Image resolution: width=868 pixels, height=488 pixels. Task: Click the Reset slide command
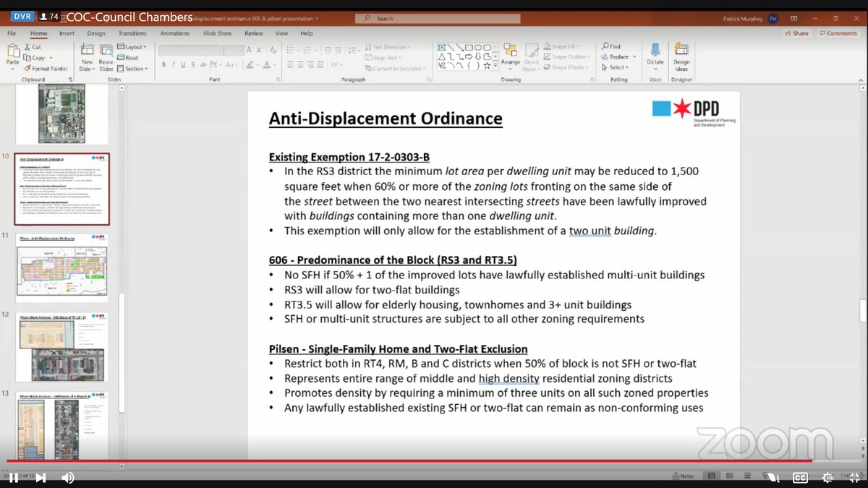[x=127, y=58]
